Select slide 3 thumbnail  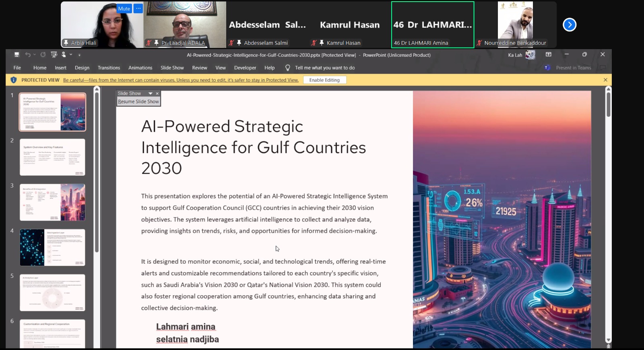tap(52, 202)
